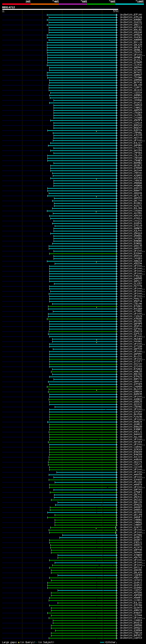Click the orange ~40% identity color swatch
Viewport: 146px width, 644px height.
[x=45, y=4]
